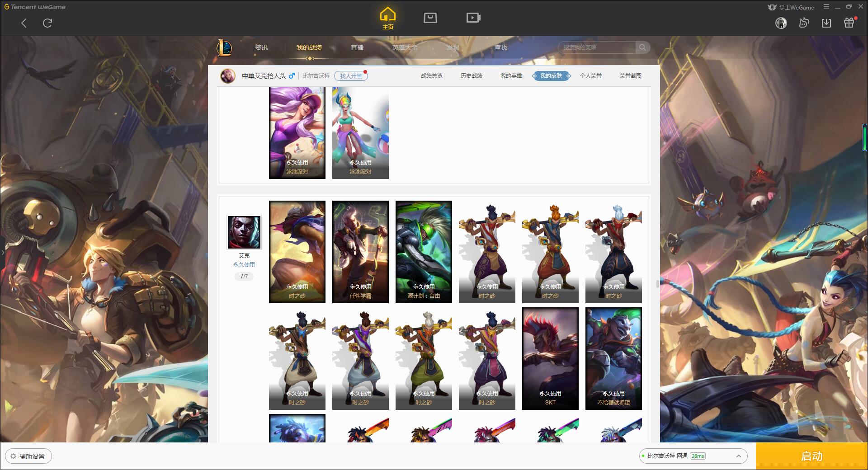
Task: Click the League of Legends logo
Action: point(224,47)
